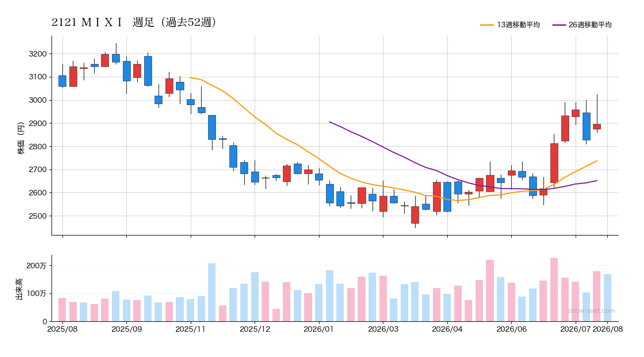Click the 2800 price axis label

coord(38,147)
